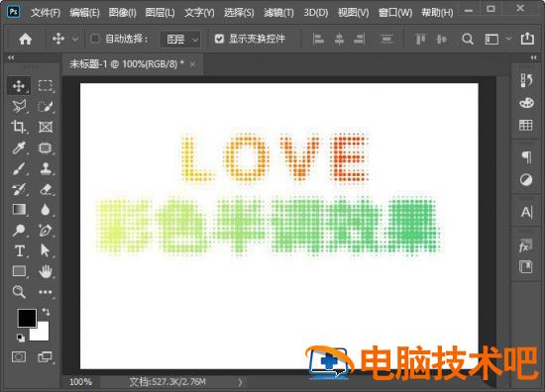This screenshot has width=545, height=392.
Task: Open the Move tool preset dropdown arrow
Action: click(x=75, y=40)
